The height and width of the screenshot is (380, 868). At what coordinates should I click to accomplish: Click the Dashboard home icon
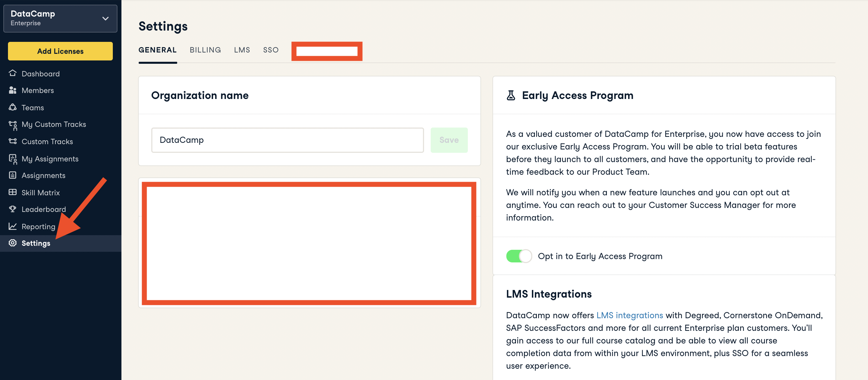coord(13,73)
